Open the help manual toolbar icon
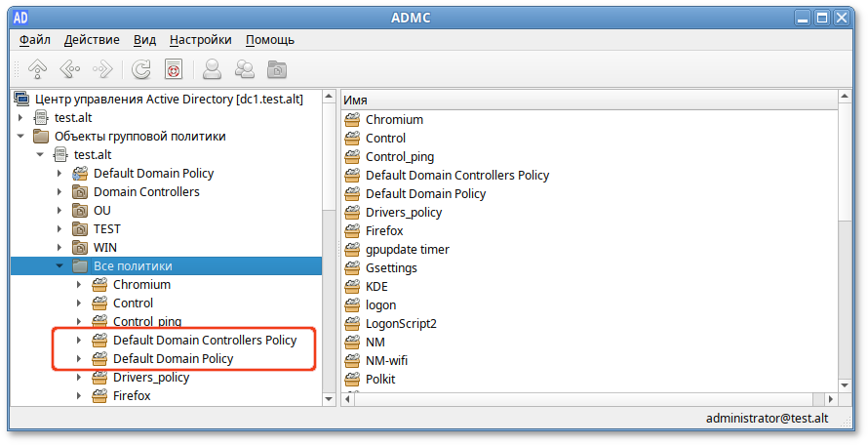Screen dimensions: 868x445 174,69
